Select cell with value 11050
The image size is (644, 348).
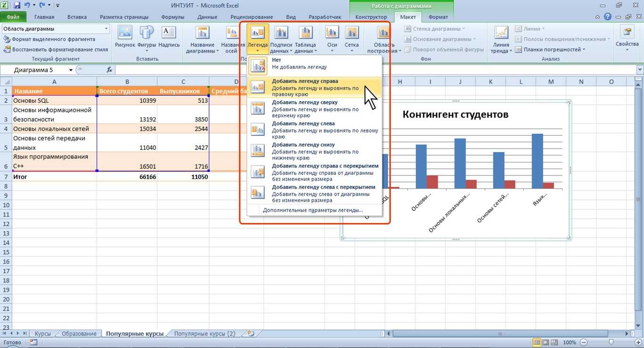tap(183, 177)
